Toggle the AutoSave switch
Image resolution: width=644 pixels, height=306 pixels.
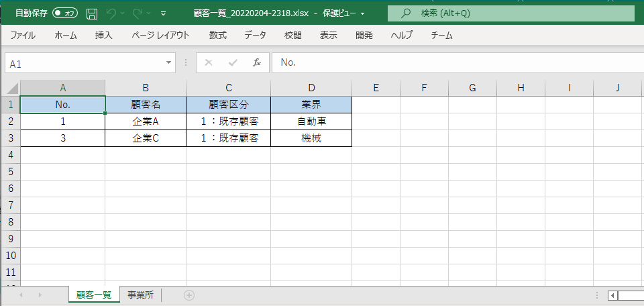tap(65, 13)
